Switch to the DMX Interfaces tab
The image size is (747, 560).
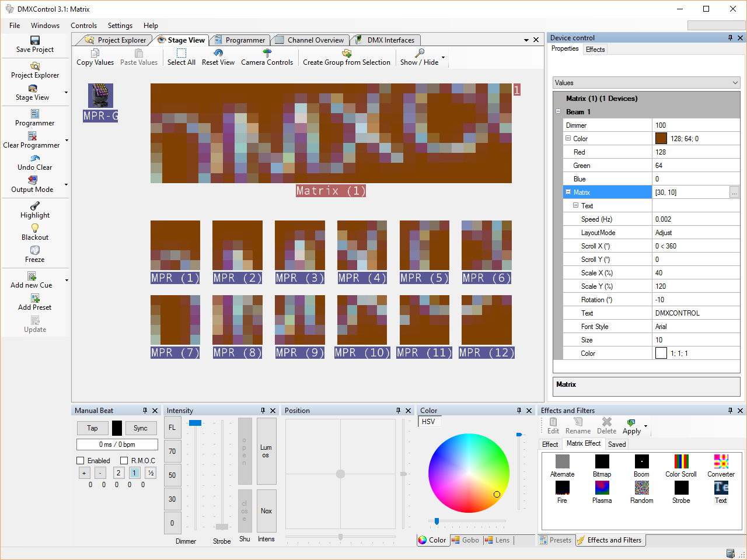point(386,40)
